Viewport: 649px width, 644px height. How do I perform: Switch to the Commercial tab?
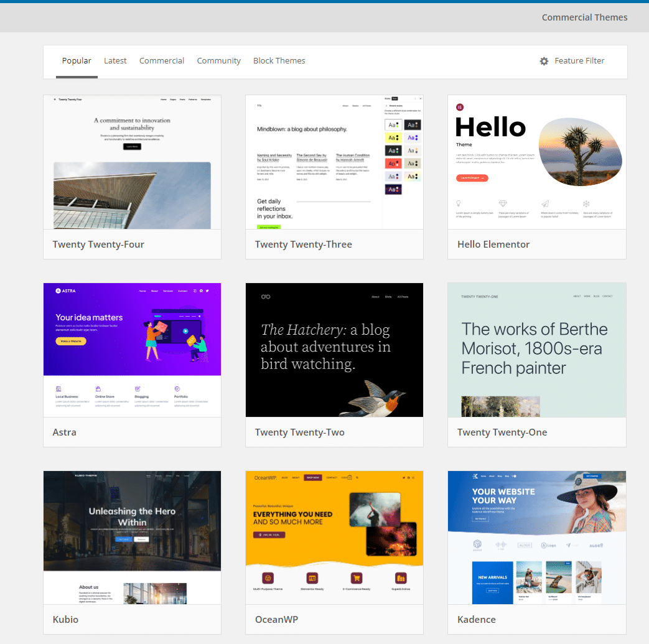[x=161, y=61]
